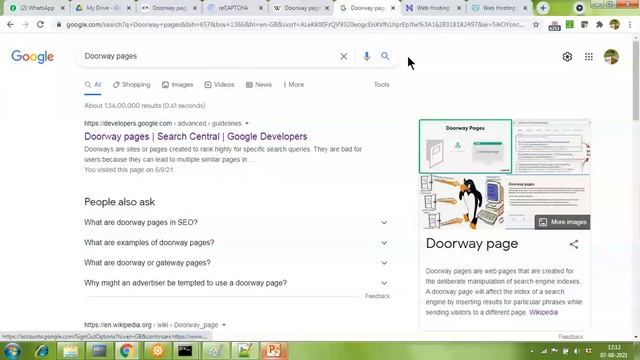Select the Shopping results filter
The height and width of the screenshot is (360, 640).
[x=132, y=84]
